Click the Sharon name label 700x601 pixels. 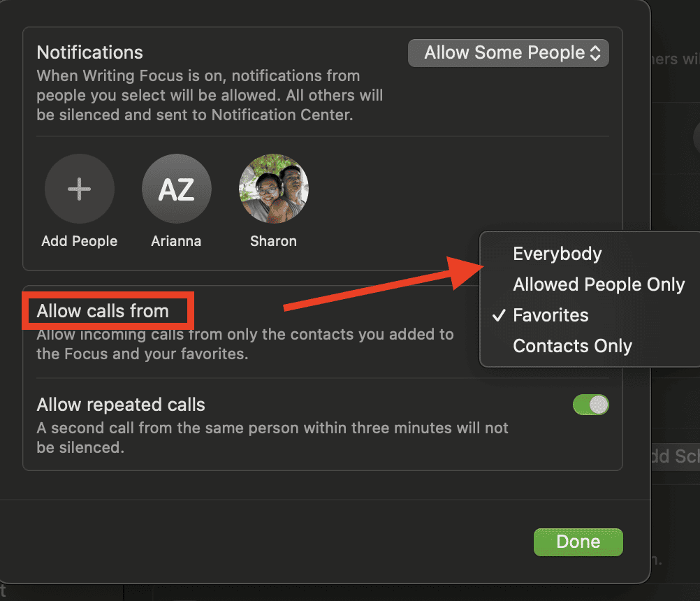[273, 241]
